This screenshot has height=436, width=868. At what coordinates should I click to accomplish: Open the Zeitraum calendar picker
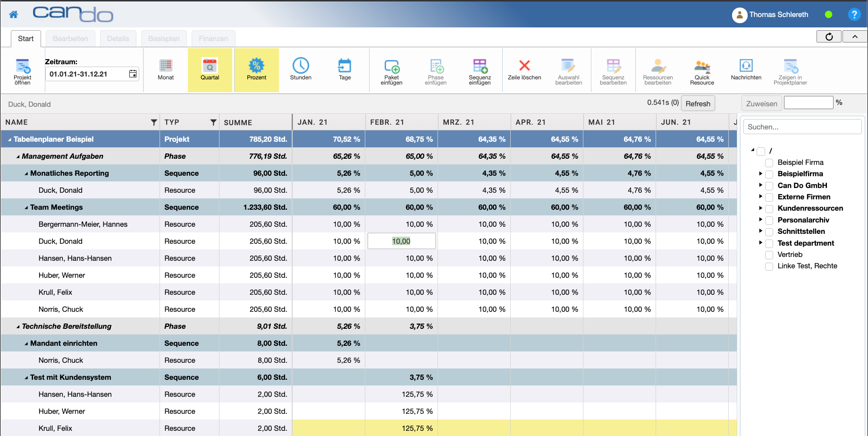133,74
